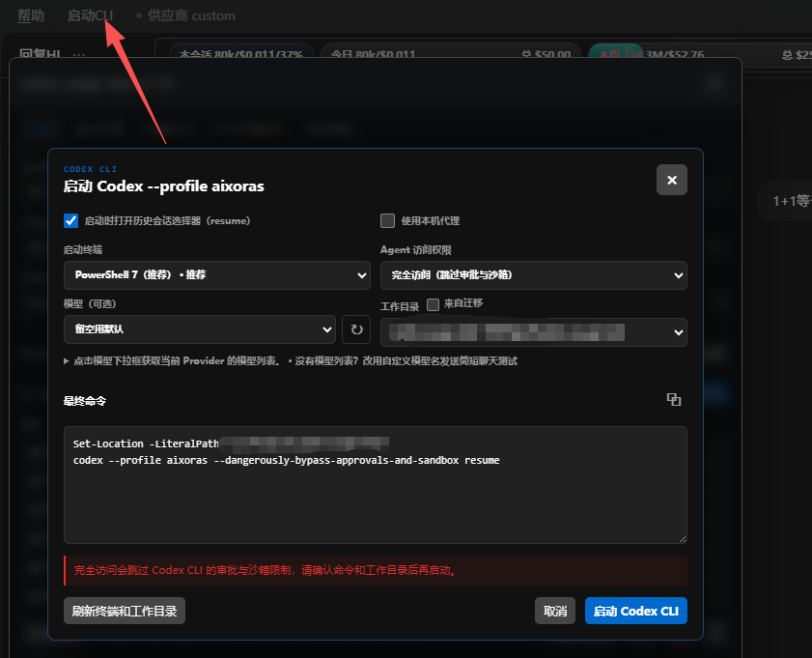812x658 pixels.
Task: Click inside the final command text area
Action: coord(376,485)
